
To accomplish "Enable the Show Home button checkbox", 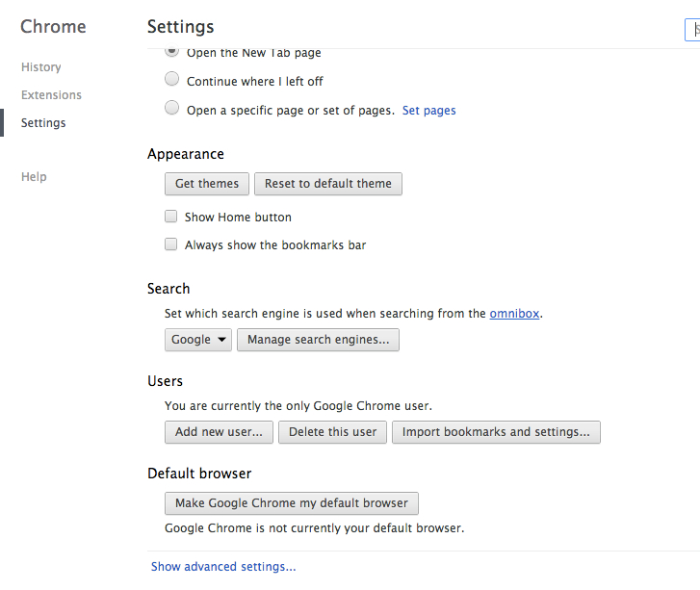I will [x=171, y=217].
